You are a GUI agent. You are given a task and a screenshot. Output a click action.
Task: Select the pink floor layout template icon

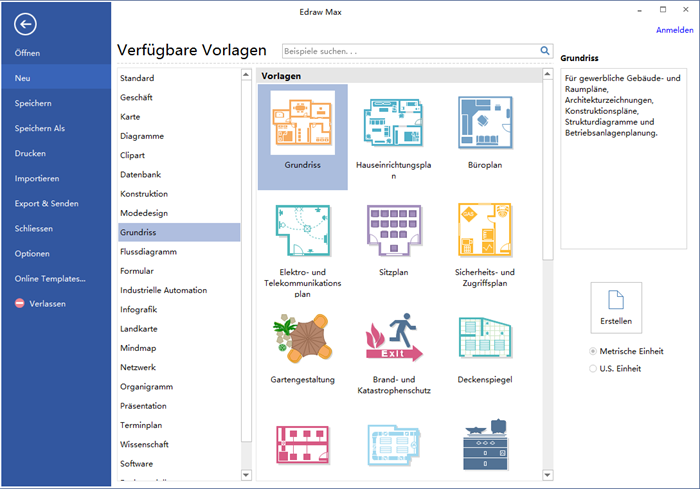[303, 445]
